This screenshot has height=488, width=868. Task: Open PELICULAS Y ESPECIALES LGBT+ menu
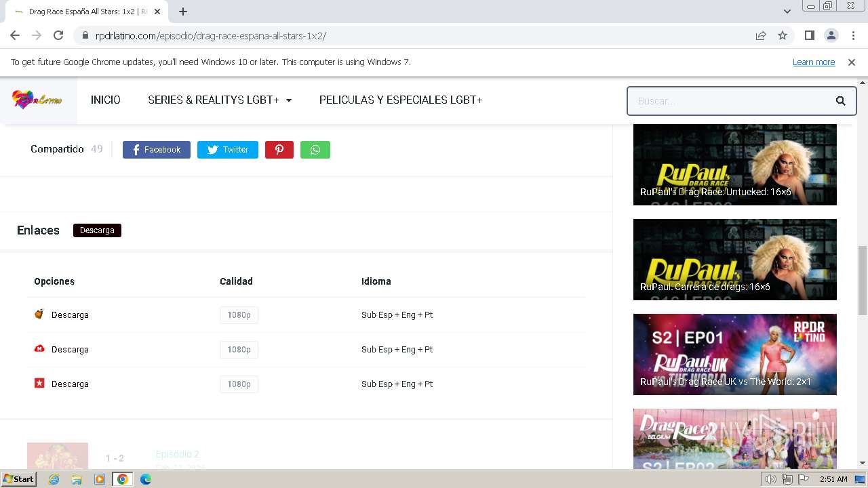401,100
